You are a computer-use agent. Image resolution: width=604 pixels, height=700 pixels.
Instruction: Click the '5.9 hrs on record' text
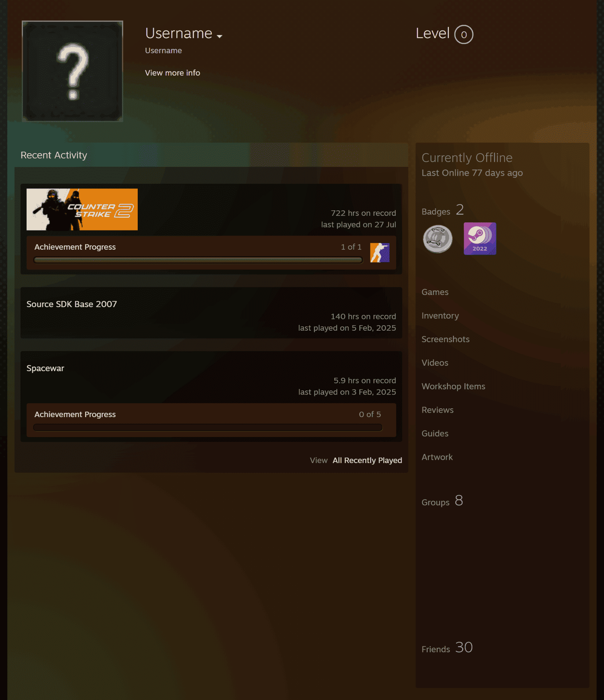tap(365, 381)
